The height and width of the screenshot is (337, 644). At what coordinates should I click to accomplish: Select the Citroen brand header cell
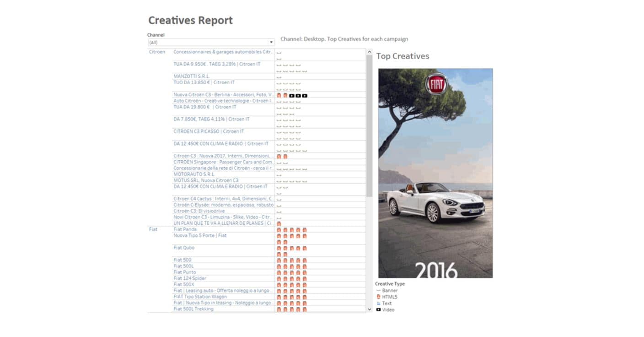pos(157,52)
